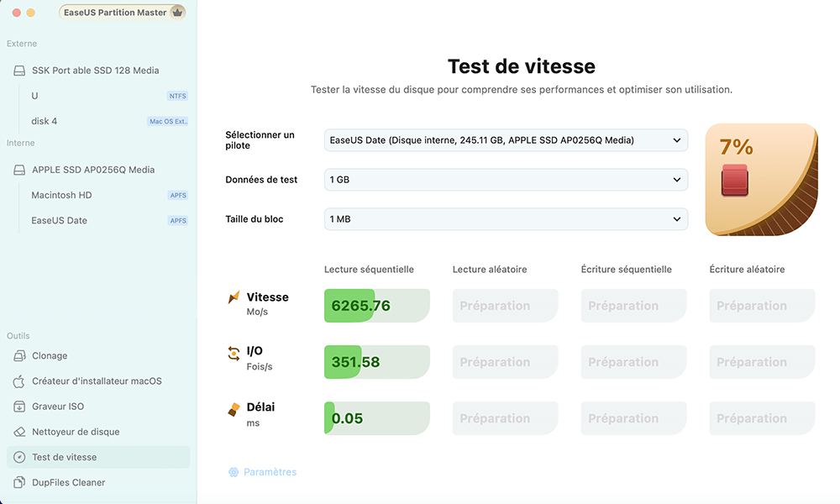
Task: Click the APFS tag on Macintosh HD
Action: (178, 196)
